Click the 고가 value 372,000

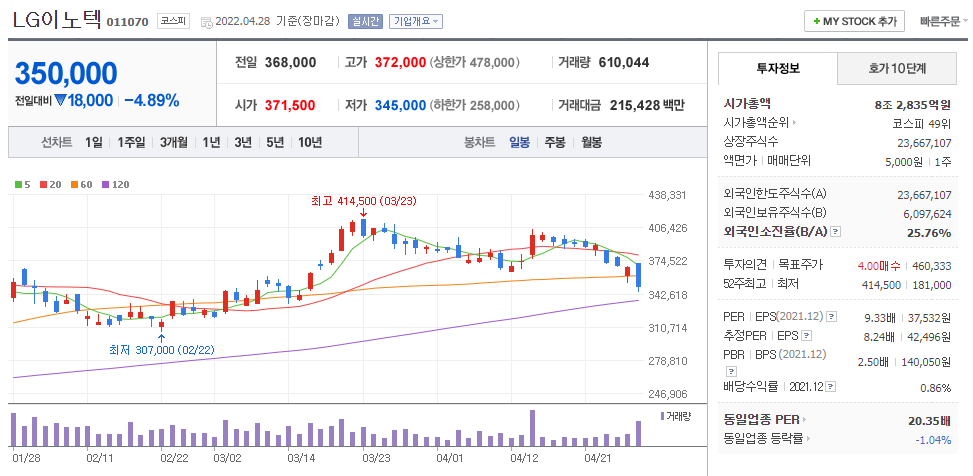pyautogui.click(x=400, y=63)
